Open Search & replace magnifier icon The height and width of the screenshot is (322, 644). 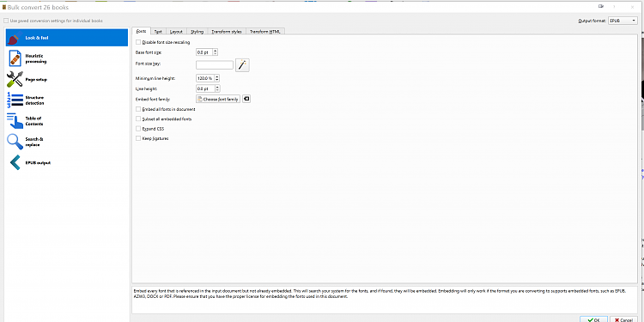15,142
